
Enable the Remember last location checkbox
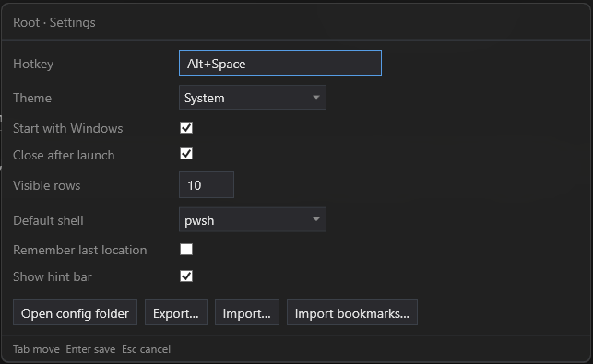coord(186,250)
